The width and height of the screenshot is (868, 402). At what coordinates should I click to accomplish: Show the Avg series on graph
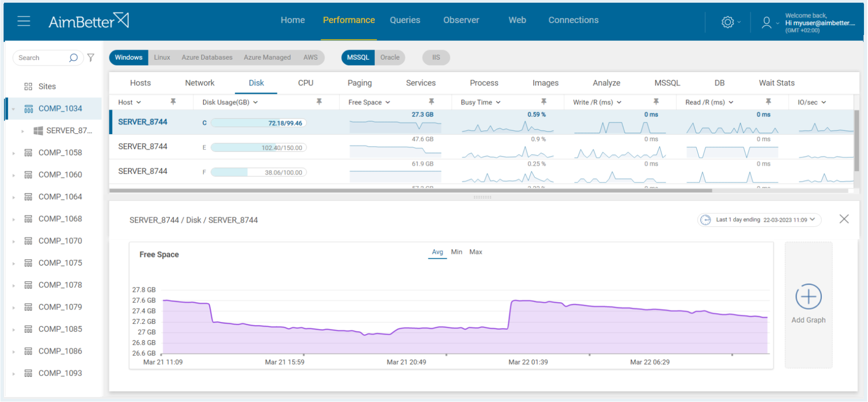tap(437, 252)
